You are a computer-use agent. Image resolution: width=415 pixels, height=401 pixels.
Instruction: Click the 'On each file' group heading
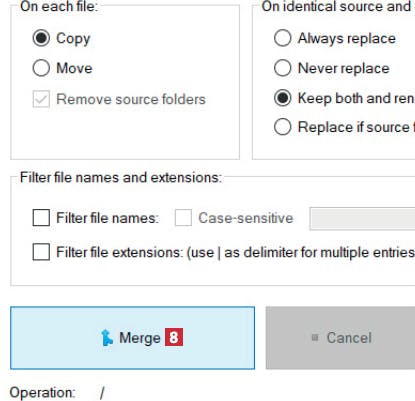click(59, 7)
